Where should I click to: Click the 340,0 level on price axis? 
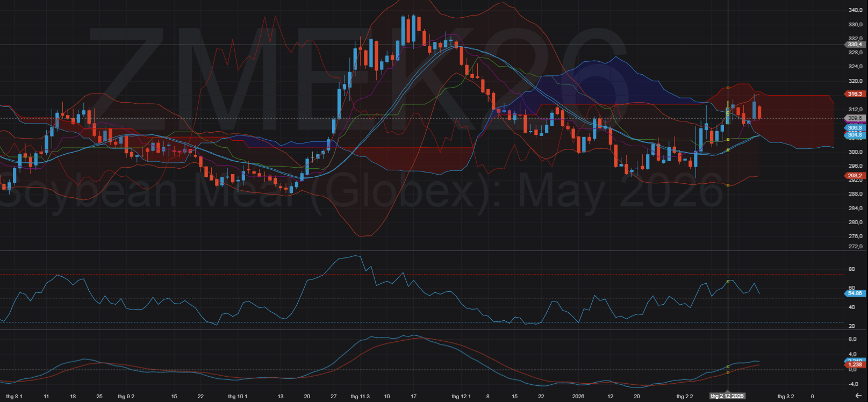coord(855,10)
